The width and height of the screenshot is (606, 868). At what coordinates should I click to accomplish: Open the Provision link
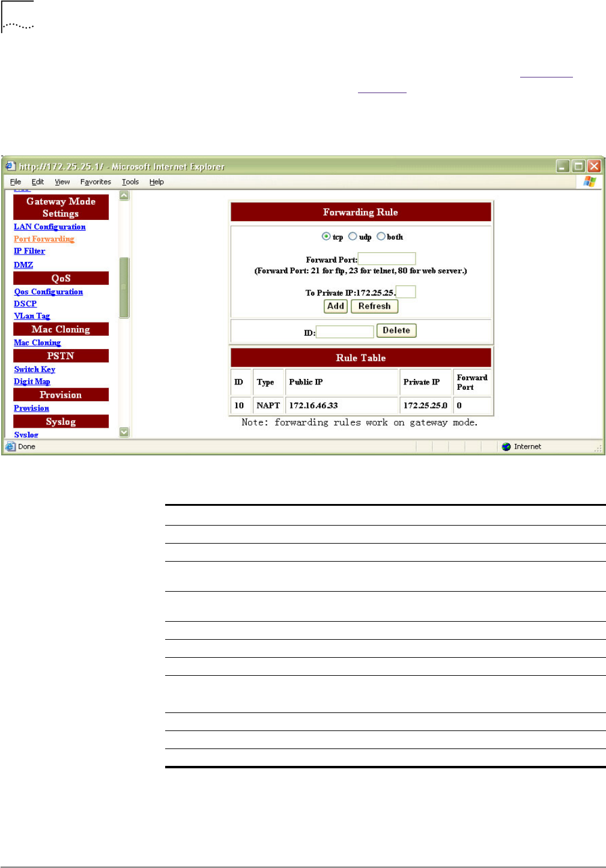click(x=32, y=408)
